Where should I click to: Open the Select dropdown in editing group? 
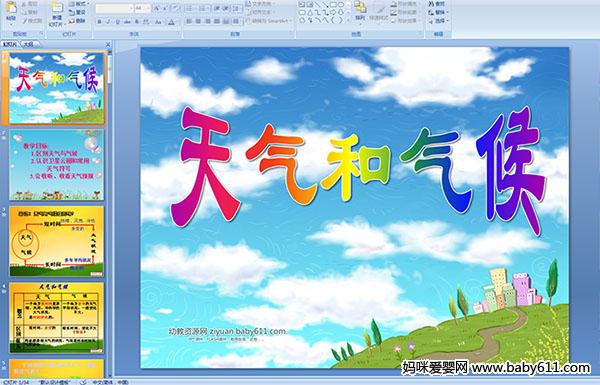pos(438,21)
